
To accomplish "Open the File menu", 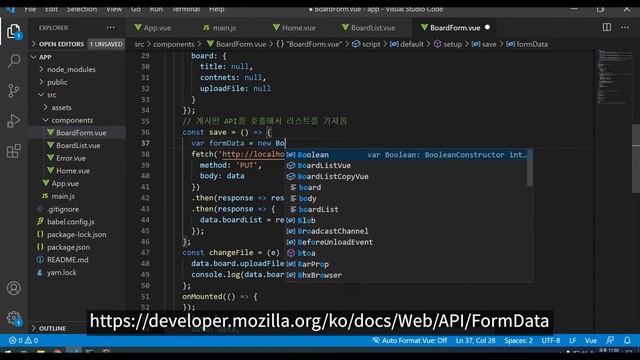I will pyautogui.click(x=30, y=9).
